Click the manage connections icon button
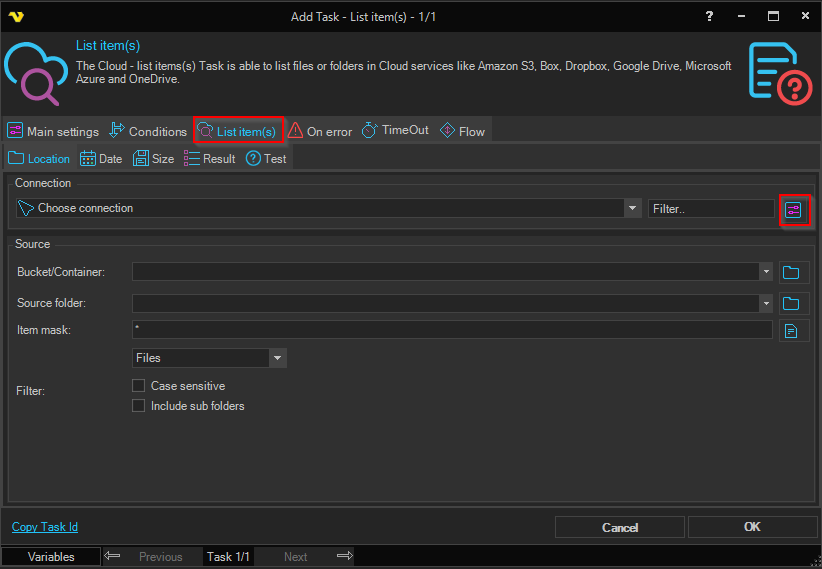This screenshot has width=822, height=569. (x=793, y=209)
